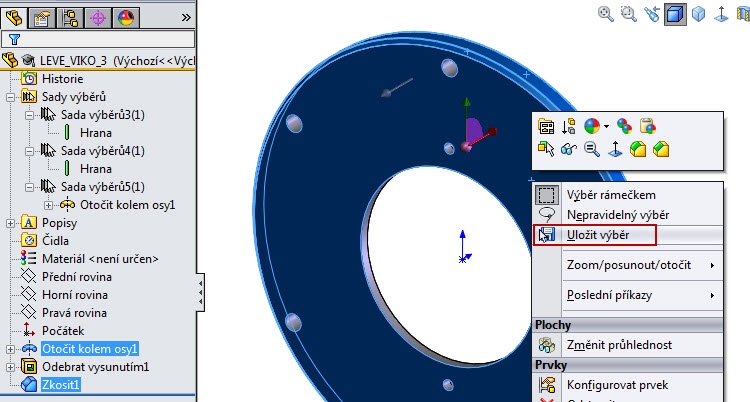This screenshot has height=402, width=750.
Task: Select 'Výběr rámečkem' menu entry
Action: 610,195
